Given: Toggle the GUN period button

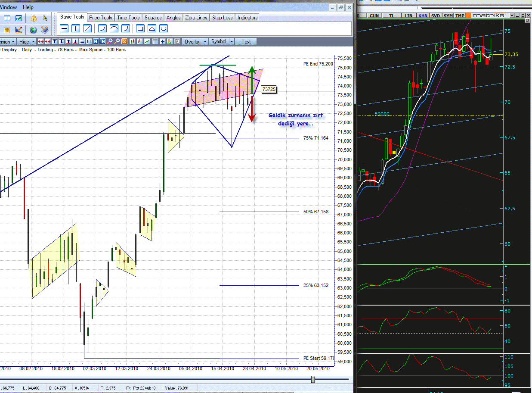Looking at the screenshot, I should (374, 16).
